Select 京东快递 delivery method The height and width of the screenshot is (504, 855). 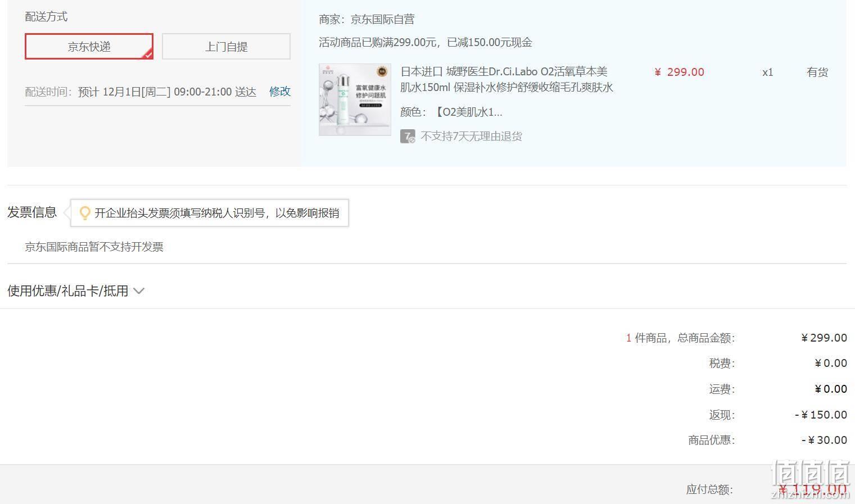tap(89, 46)
